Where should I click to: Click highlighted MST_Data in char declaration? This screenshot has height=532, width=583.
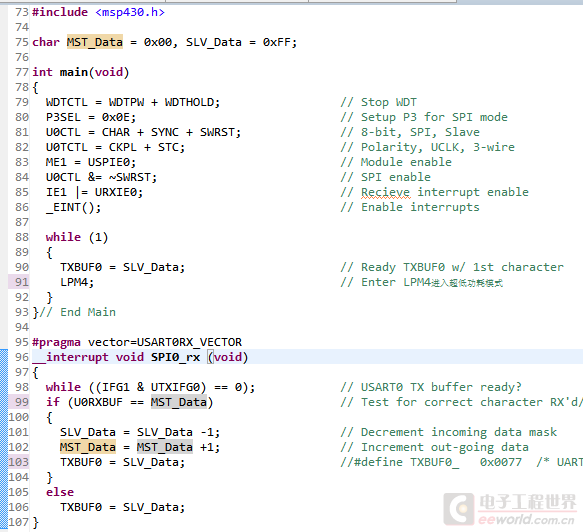coord(95,42)
